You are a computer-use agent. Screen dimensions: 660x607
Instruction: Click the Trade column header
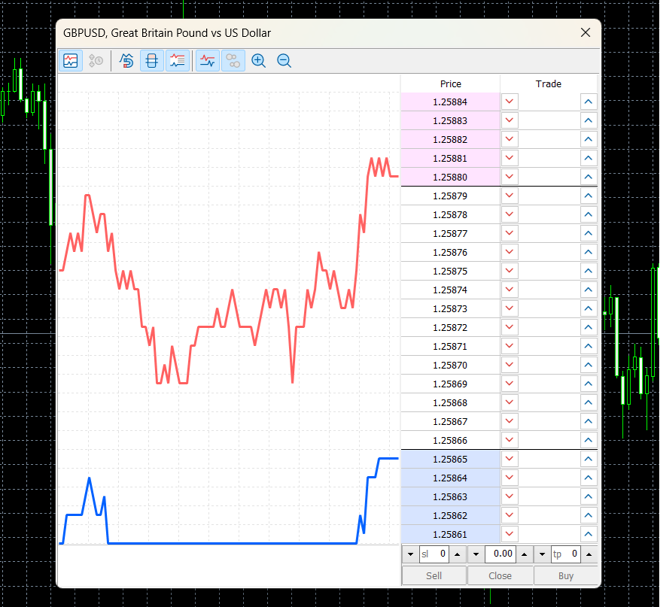549,84
